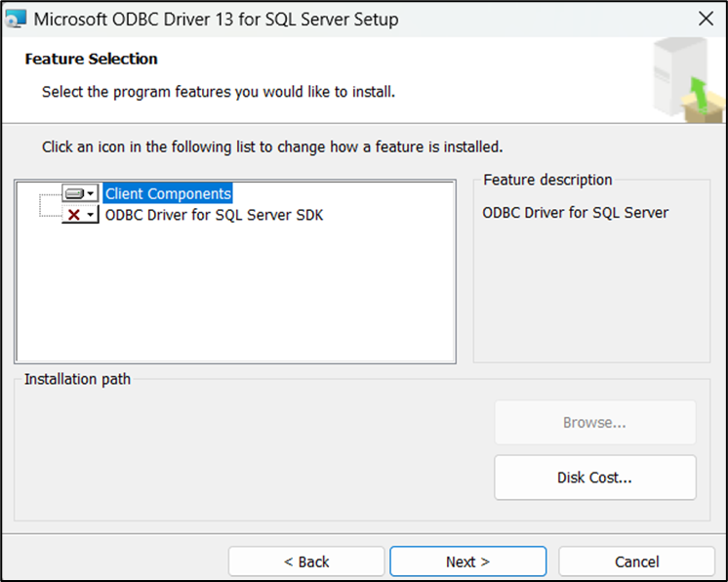Select ODBC Driver for SQL Server SDK label
Image resolution: width=728 pixels, height=582 pixels.
pos(214,215)
